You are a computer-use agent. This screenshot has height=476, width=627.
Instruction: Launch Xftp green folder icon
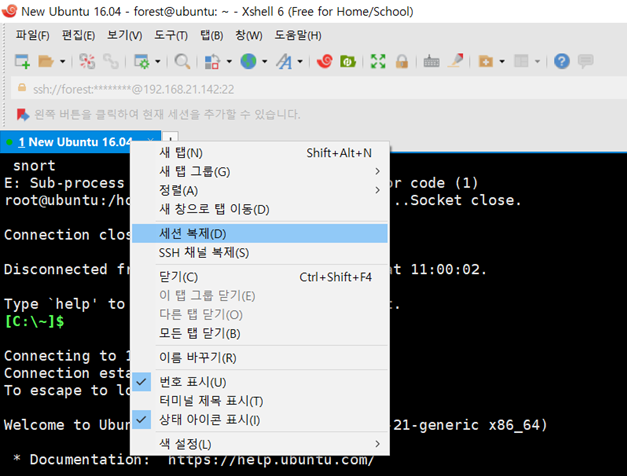348,61
